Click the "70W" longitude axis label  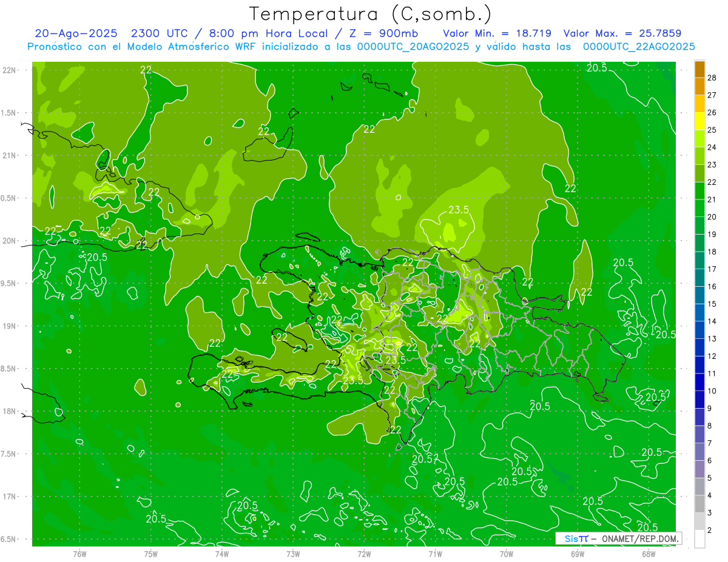tap(507, 554)
